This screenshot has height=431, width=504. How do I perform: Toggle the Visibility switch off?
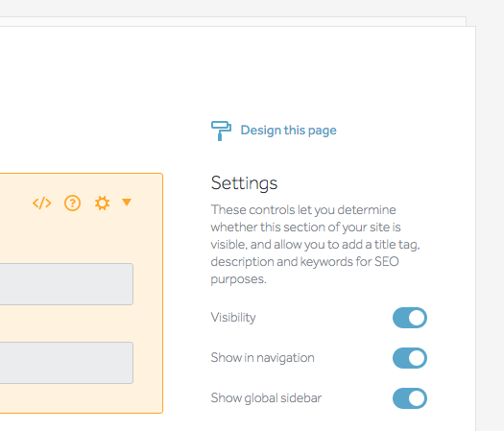tap(410, 318)
